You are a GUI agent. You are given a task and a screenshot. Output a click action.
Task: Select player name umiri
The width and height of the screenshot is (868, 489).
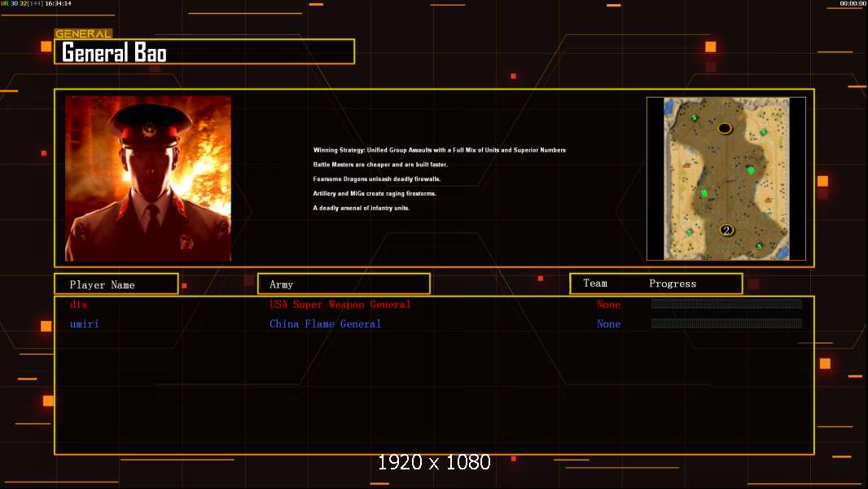(84, 324)
